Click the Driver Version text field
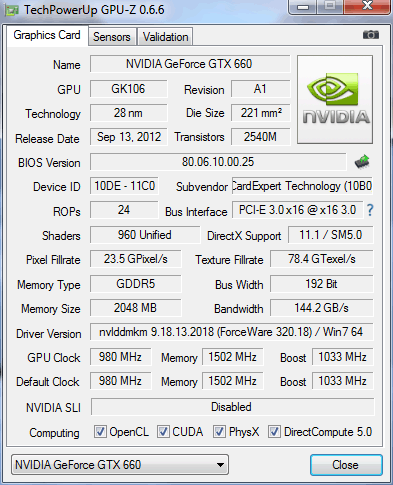393x485 pixels. pos(231,332)
